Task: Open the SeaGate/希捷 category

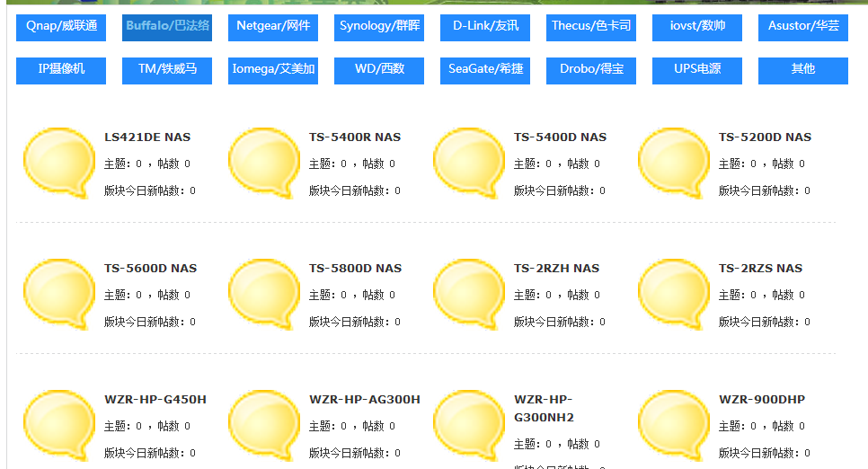Action: coord(485,71)
